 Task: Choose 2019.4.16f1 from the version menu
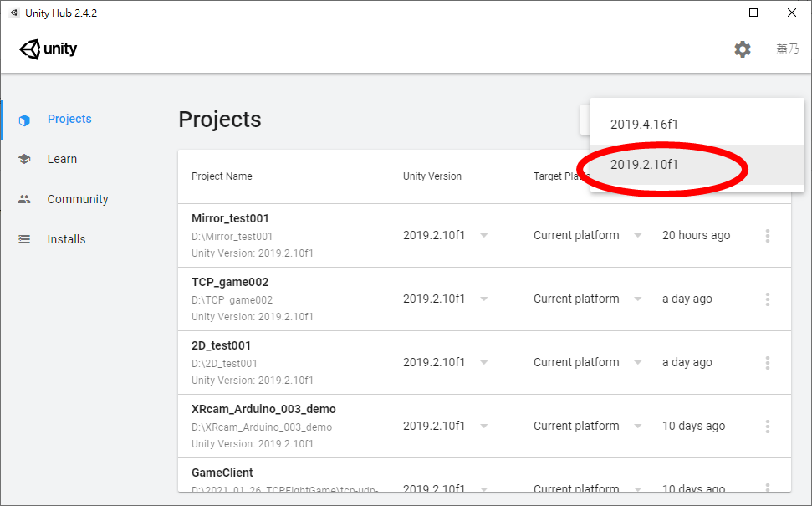697,125
